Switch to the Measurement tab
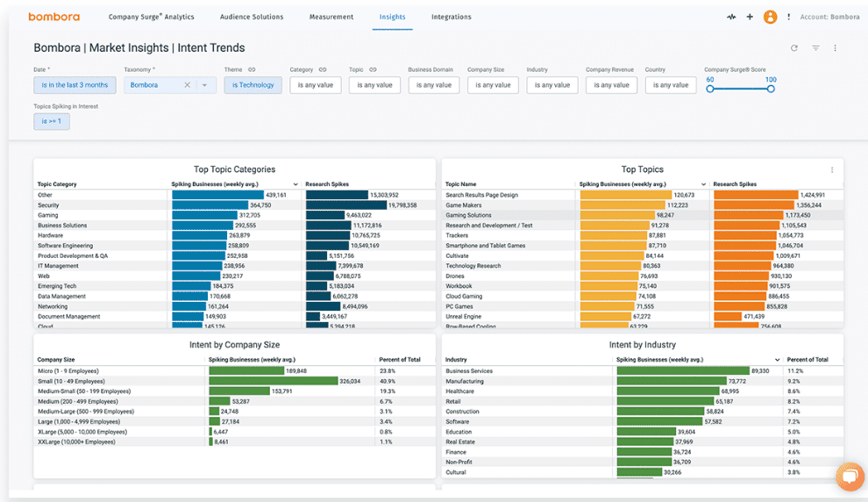Viewport: 868px width, 502px height. click(x=331, y=18)
